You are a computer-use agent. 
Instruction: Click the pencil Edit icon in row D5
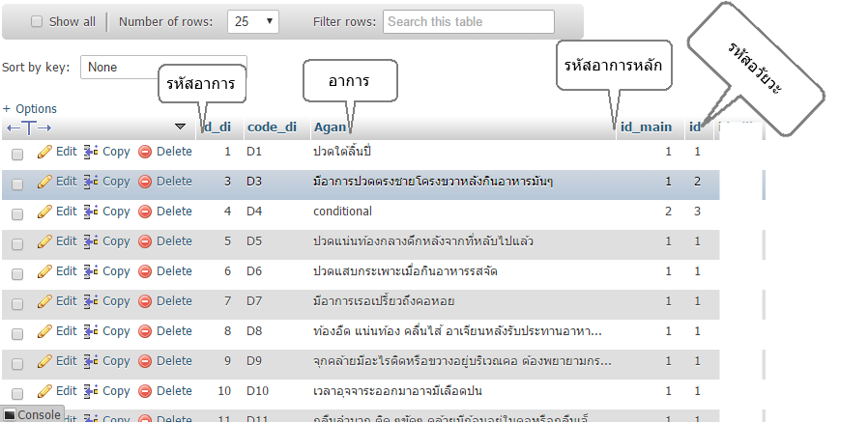pyautogui.click(x=44, y=241)
